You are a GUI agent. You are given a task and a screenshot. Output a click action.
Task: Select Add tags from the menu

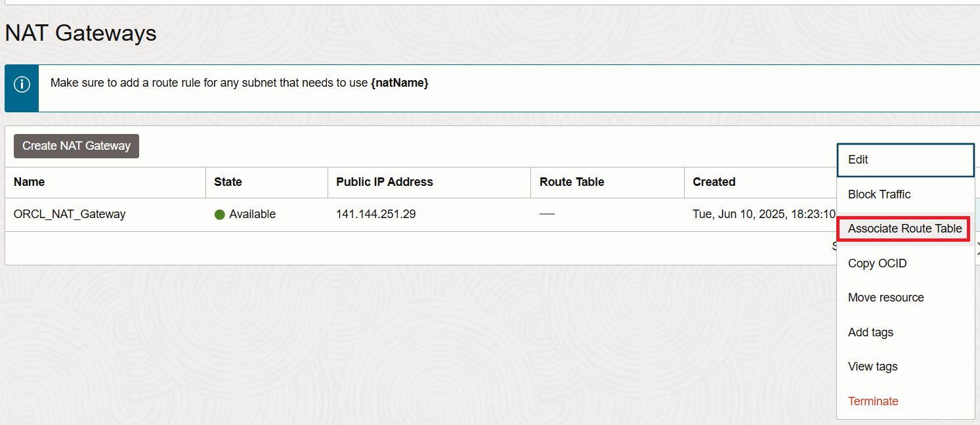905,332
